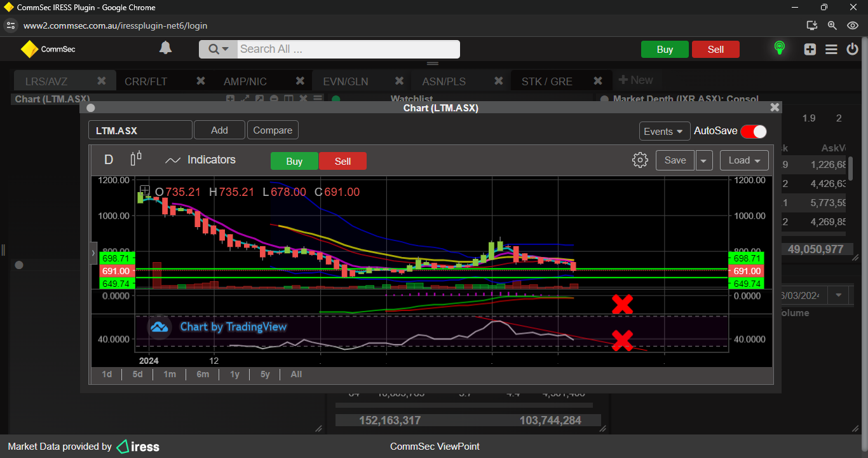Click the Search All input field
Image resolution: width=868 pixels, height=458 pixels.
click(x=348, y=49)
